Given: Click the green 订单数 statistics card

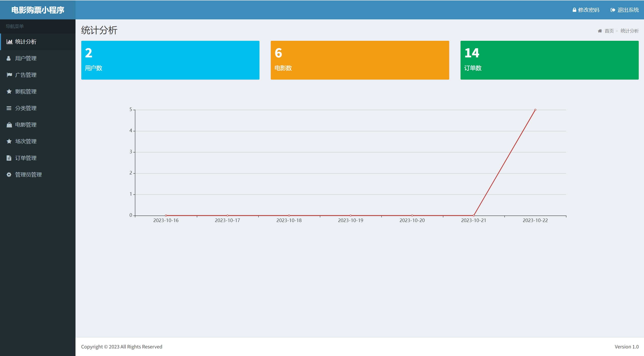Looking at the screenshot, I should coord(549,60).
